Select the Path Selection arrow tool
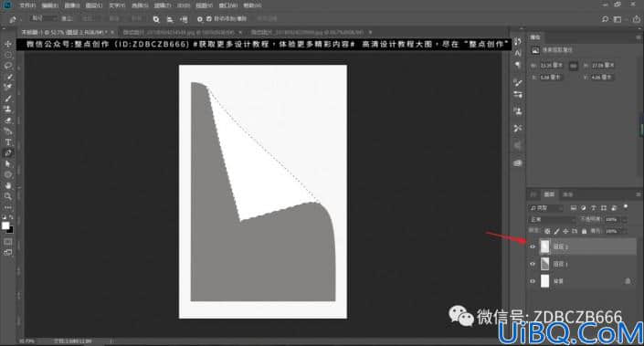Image resolution: width=644 pixels, height=346 pixels. click(8, 163)
